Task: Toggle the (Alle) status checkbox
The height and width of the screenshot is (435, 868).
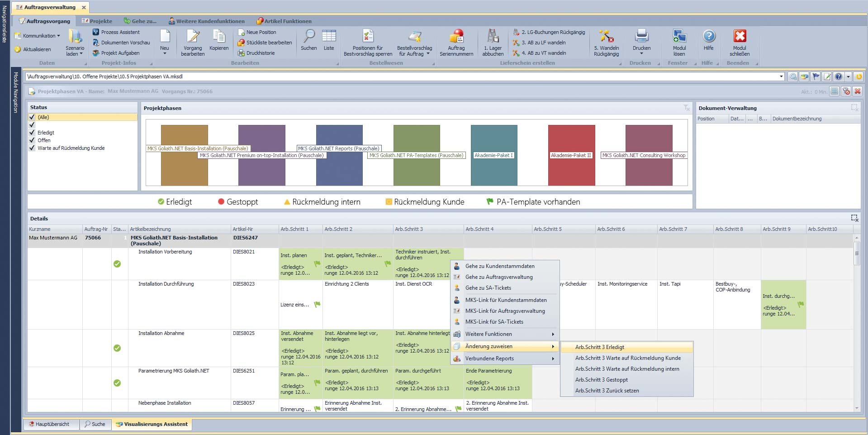Action: (32, 117)
